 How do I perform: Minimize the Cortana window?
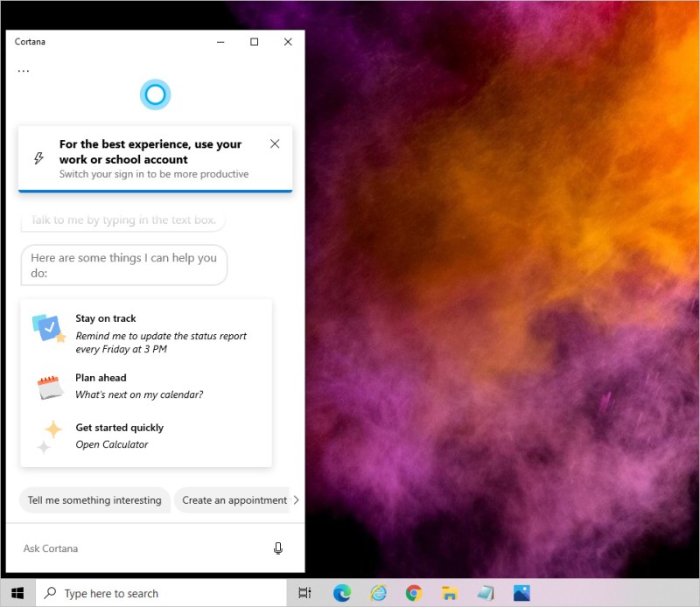220,42
